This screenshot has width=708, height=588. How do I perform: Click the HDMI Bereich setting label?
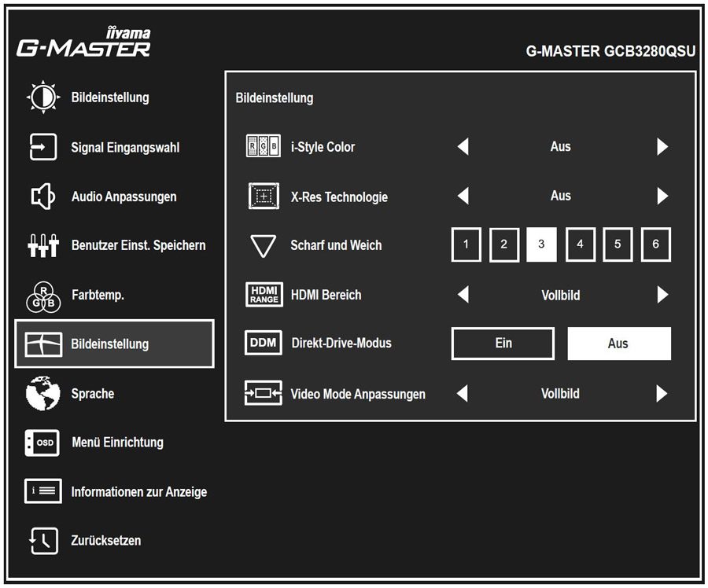point(326,295)
